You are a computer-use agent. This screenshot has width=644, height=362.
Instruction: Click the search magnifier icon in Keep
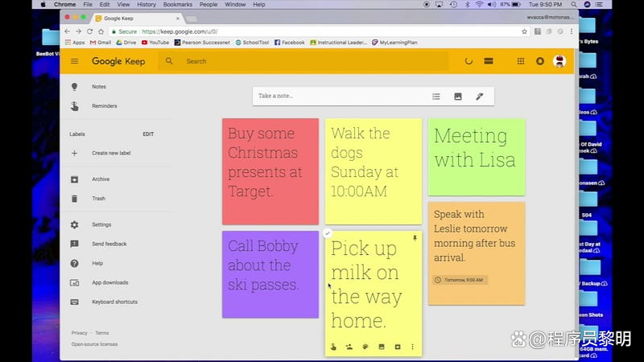coord(169,61)
